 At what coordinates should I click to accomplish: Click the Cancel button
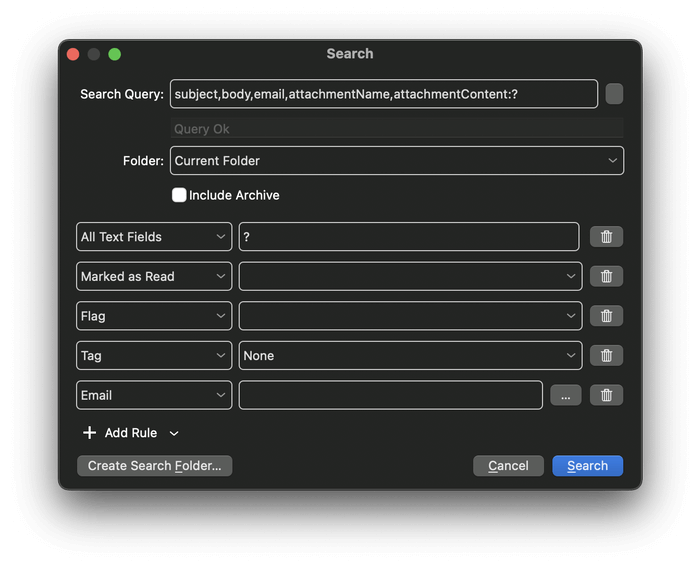pos(508,466)
